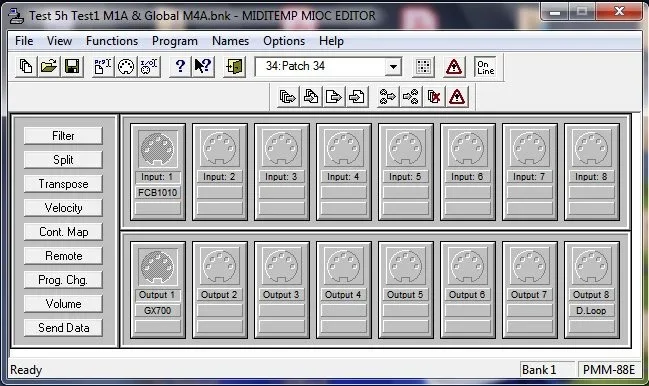Click the D.Loop name field under Output 8
649x386 pixels.
[x=592, y=311]
